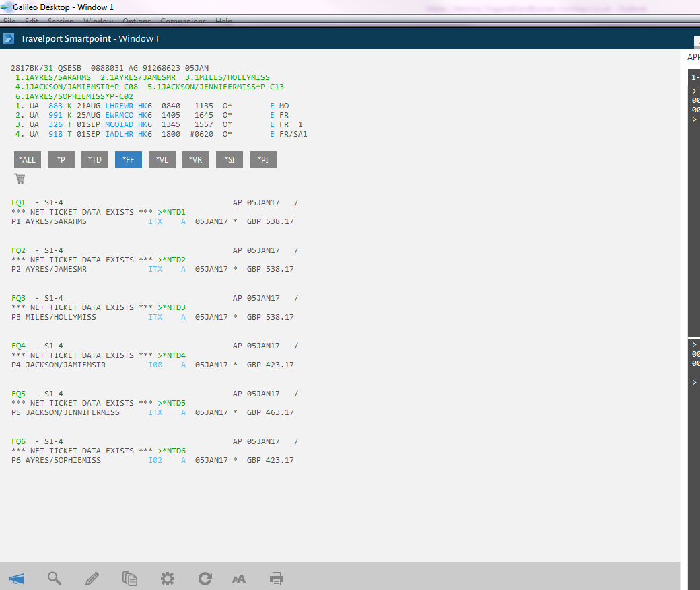This screenshot has width=700, height=590.
Task: Open the Companions menu
Action: [183, 21]
